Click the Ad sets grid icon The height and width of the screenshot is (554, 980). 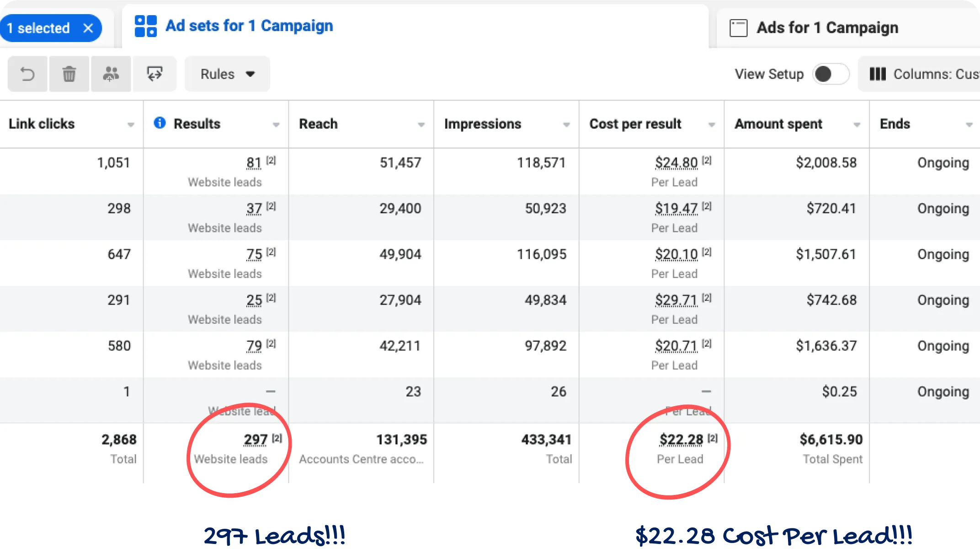(146, 26)
